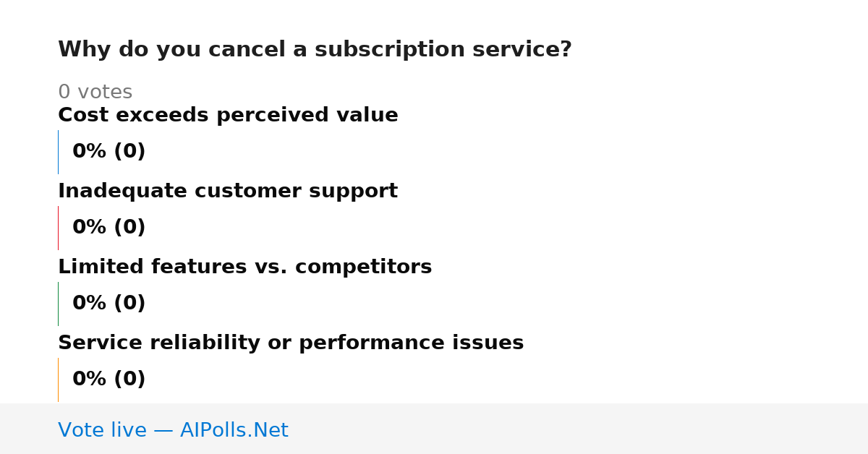Choose the Cost exceeds perceived value option

[x=228, y=116]
